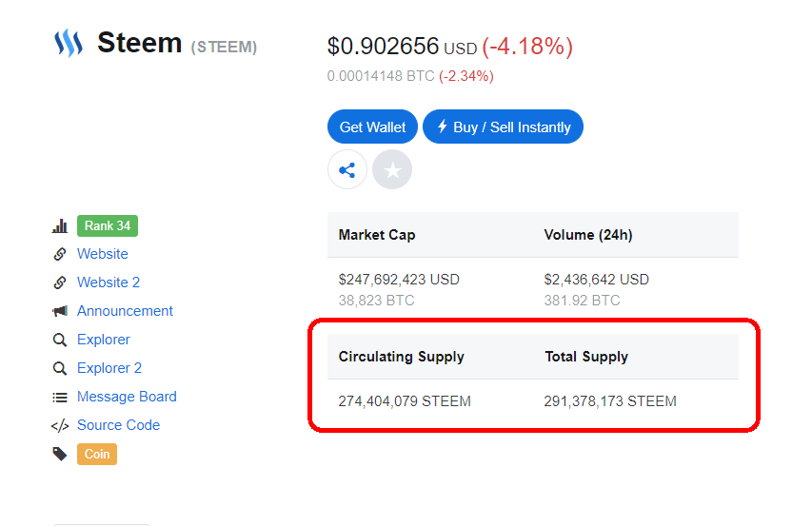Click the magnifier icon beside Explorer
This screenshot has height=526, width=812.
point(60,340)
